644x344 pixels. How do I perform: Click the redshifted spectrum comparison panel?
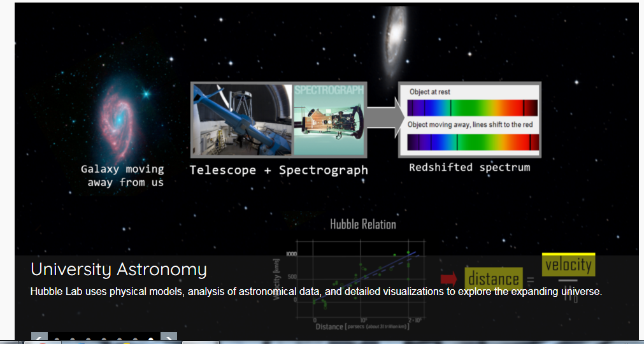469,120
